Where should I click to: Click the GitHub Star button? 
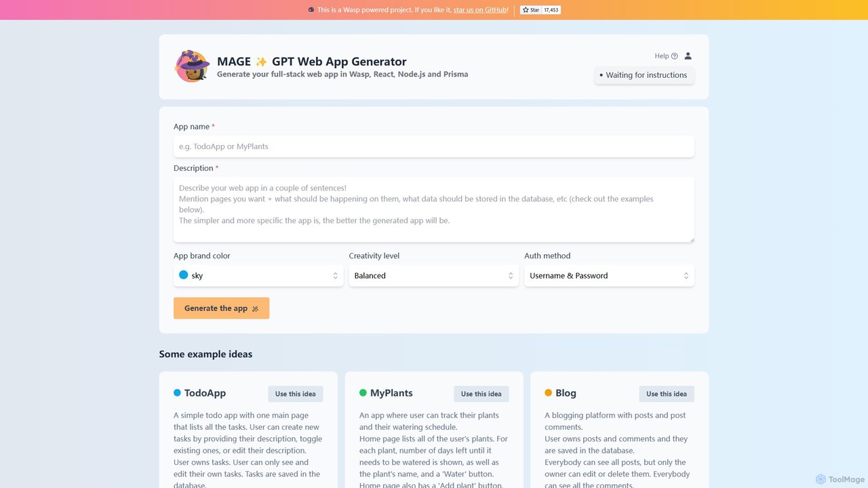pyautogui.click(x=530, y=10)
